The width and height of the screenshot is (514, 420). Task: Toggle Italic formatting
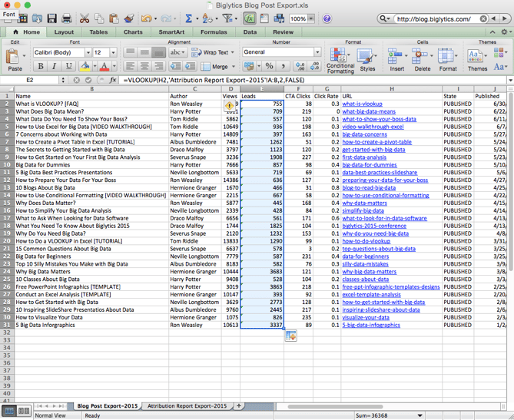click(54, 67)
